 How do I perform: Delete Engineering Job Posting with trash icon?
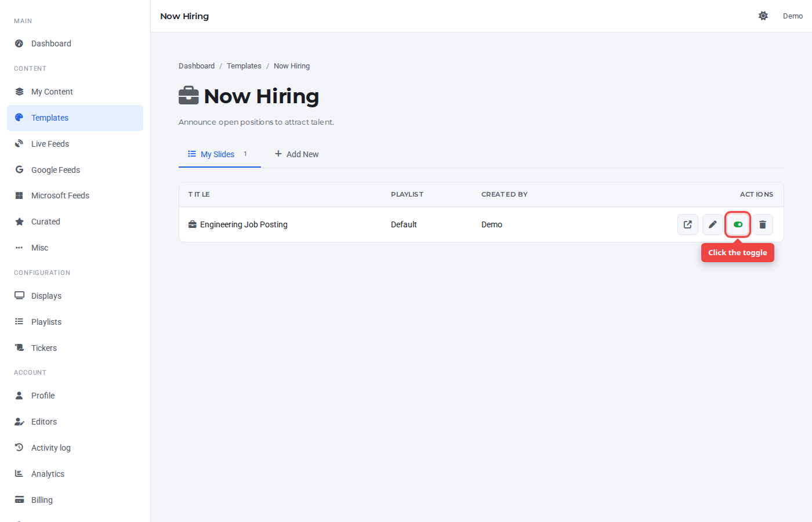763,224
